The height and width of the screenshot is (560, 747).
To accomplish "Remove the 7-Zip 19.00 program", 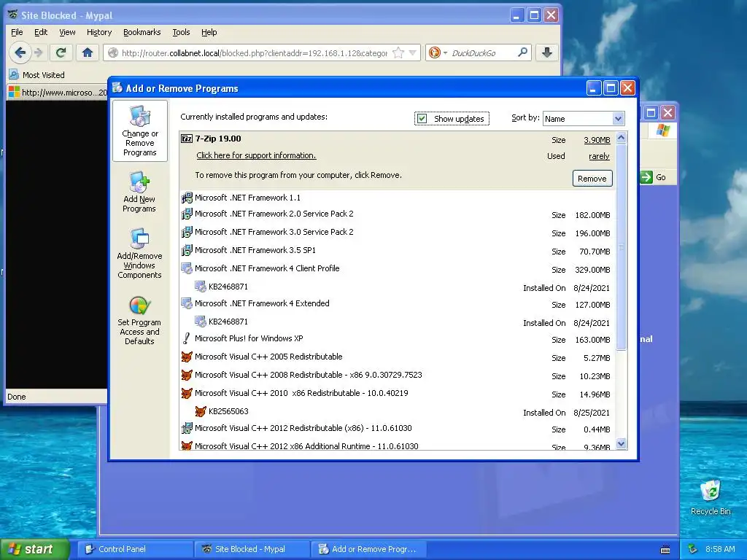I will click(x=592, y=179).
